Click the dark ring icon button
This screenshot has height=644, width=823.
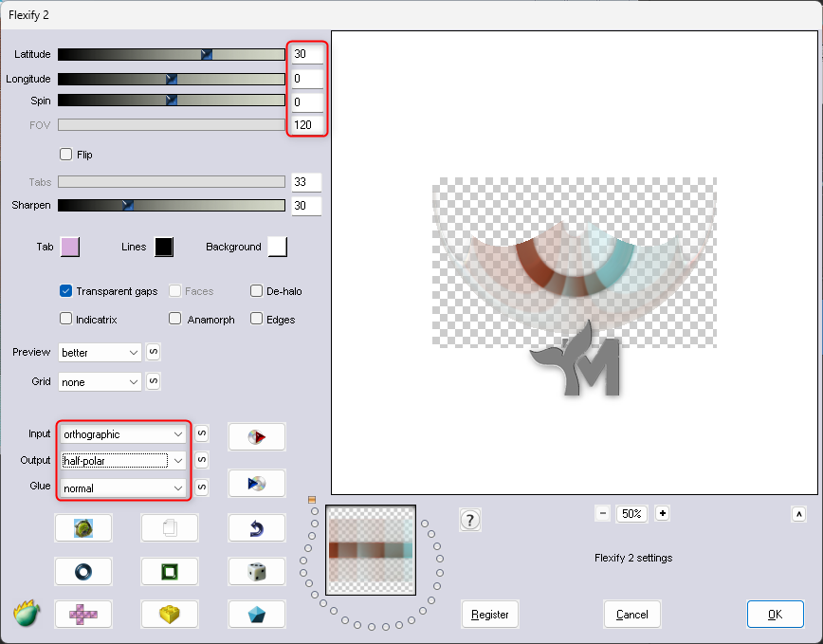point(83,571)
